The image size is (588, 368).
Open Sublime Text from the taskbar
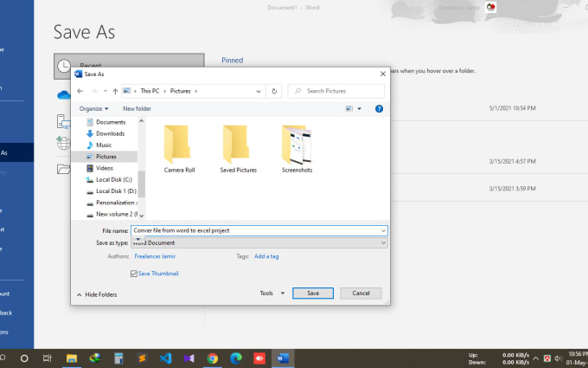142,358
